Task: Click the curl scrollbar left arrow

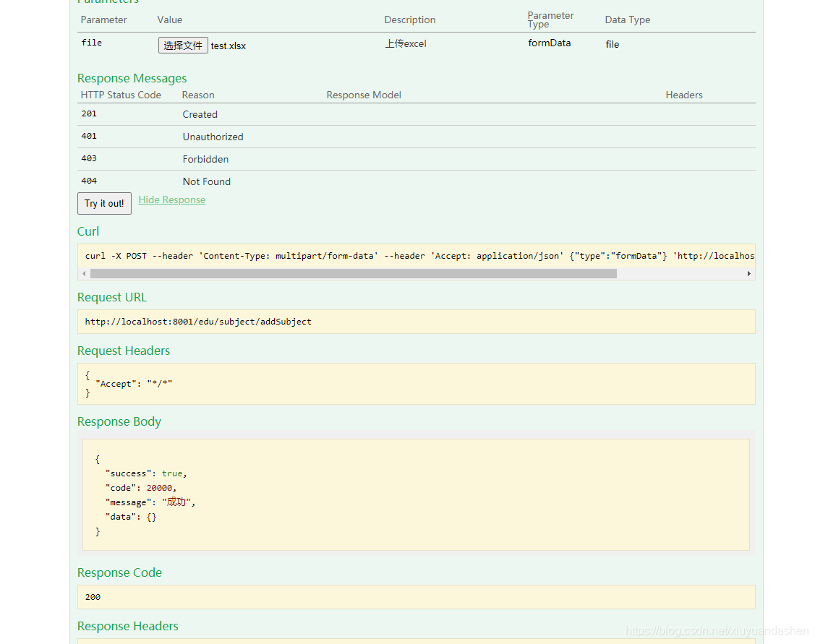Action: (x=84, y=274)
